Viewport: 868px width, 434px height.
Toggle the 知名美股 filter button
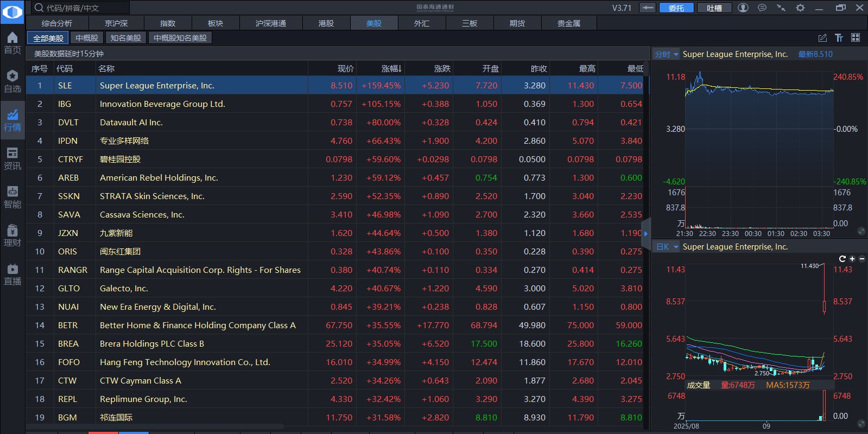(125, 38)
